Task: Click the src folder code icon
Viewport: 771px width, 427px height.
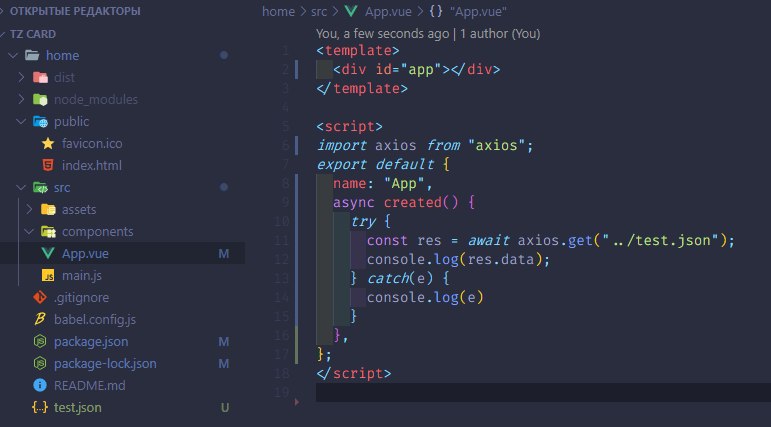Action: [40, 187]
